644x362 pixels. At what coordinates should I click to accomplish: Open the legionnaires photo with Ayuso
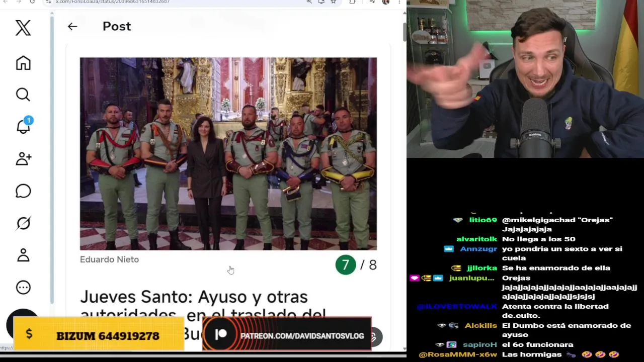point(228,153)
